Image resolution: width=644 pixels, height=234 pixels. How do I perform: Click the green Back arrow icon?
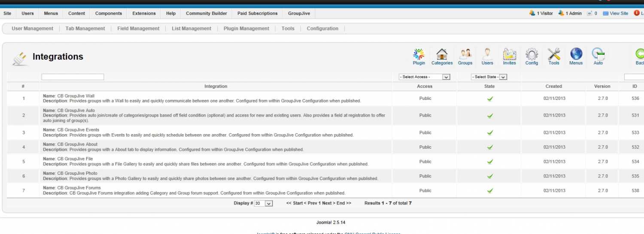pos(640,54)
